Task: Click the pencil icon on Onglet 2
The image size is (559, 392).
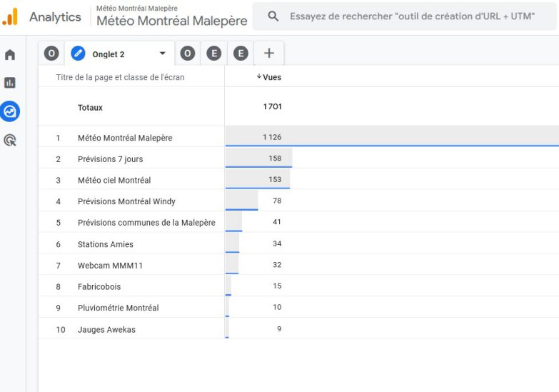Action: tap(79, 54)
